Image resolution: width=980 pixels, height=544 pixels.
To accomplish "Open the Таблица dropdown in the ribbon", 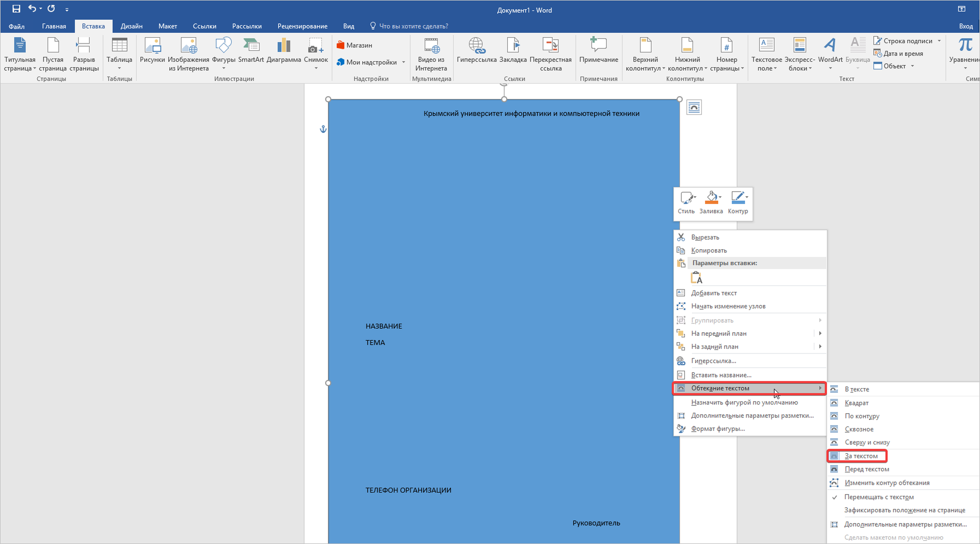I will tap(119, 53).
